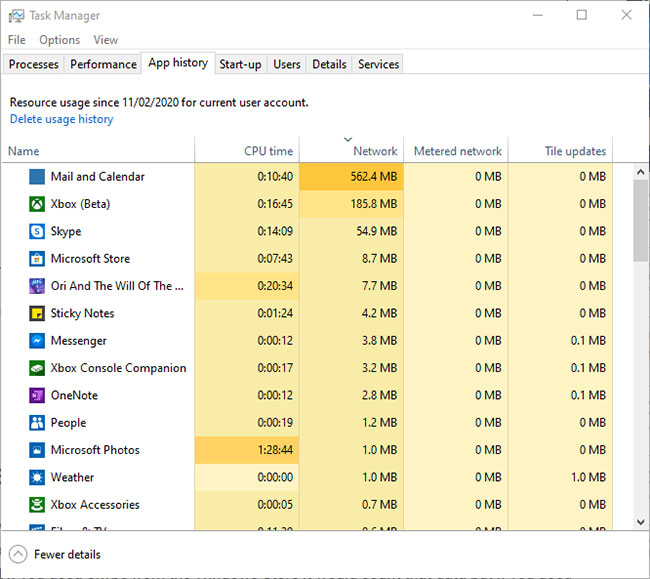Screen dimensions: 650x579
Task: Select the App history tab
Action: pos(178,63)
